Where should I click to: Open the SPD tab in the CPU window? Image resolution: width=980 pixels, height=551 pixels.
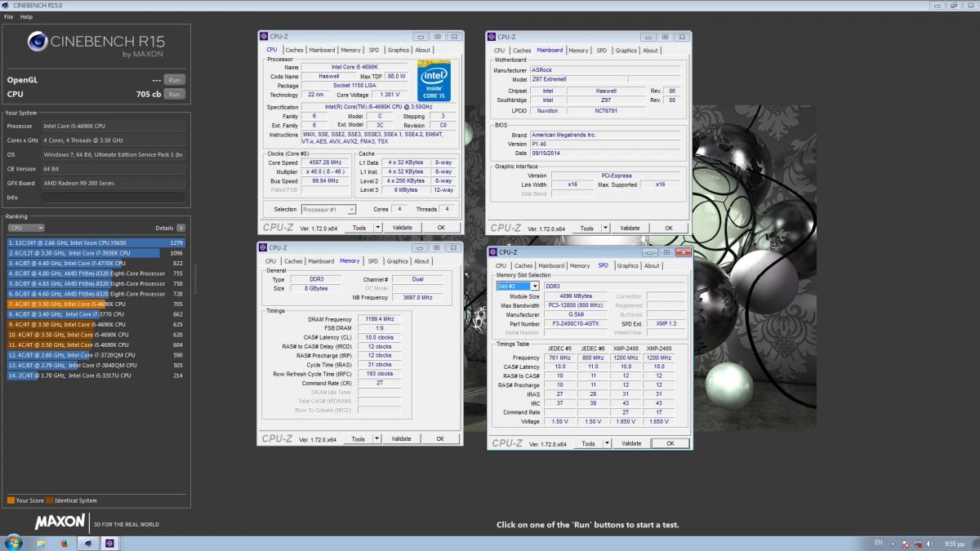374,50
